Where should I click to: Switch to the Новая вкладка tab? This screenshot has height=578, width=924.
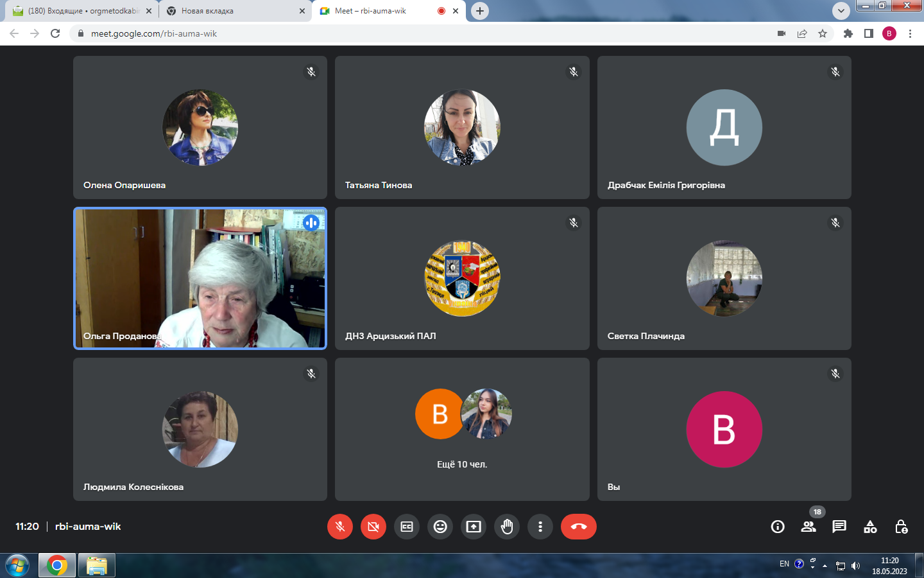click(231, 11)
